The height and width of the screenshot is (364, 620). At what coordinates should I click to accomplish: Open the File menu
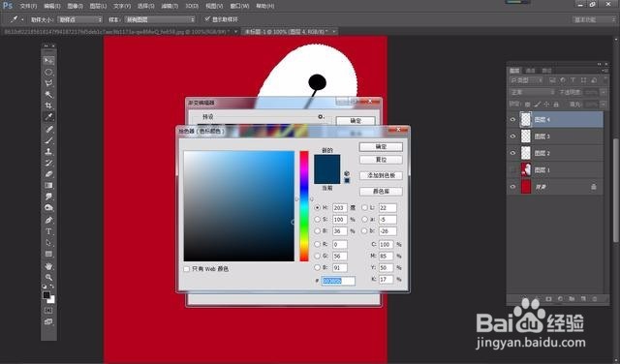point(28,6)
